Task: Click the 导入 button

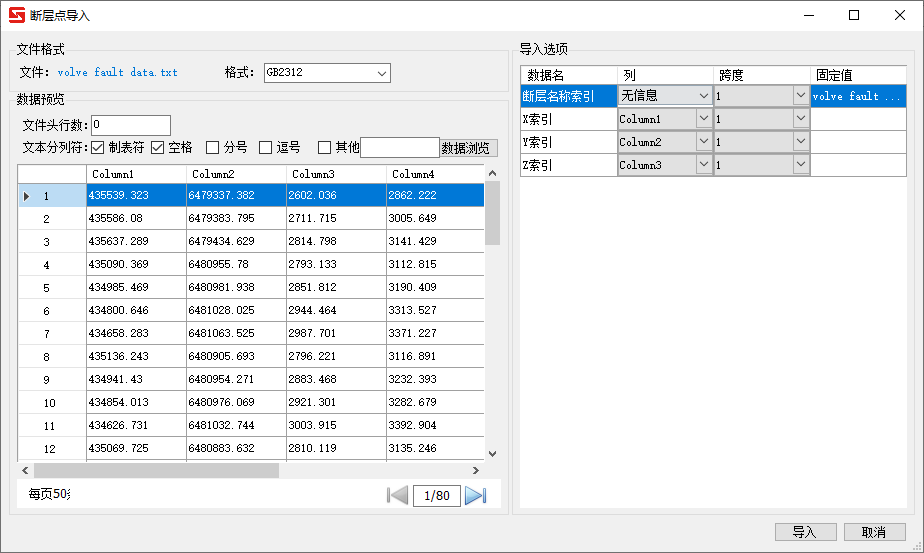Action: pyautogui.click(x=806, y=532)
